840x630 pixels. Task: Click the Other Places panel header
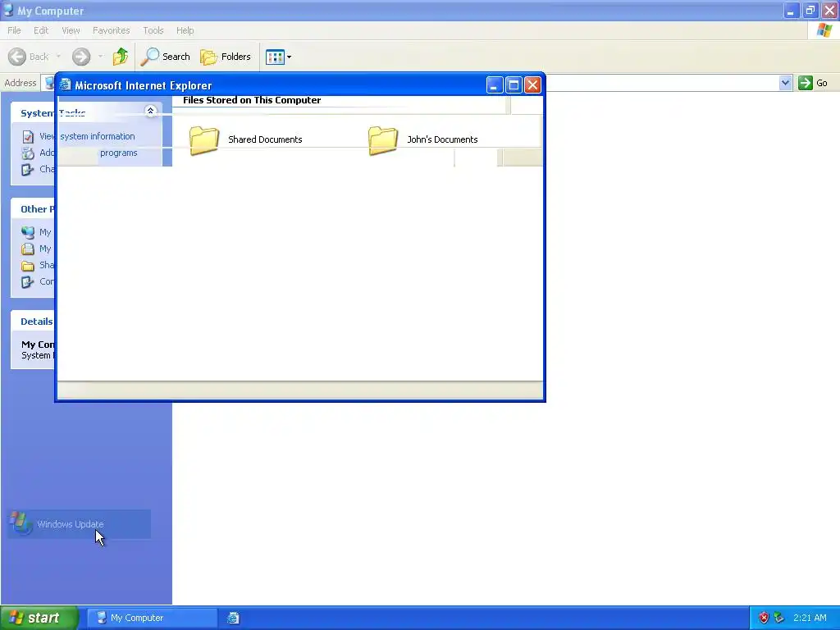pyautogui.click(x=33, y=209)
